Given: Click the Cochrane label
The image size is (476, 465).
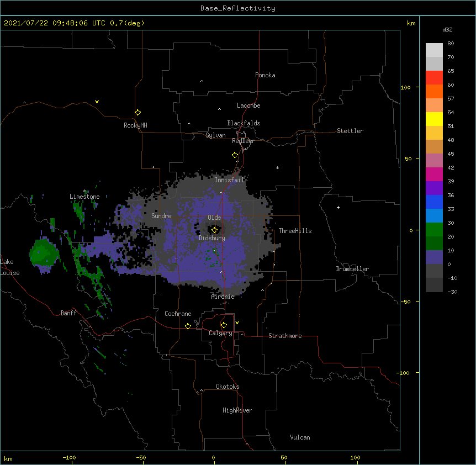Looking at the screenshot, I should coord(178,314).
